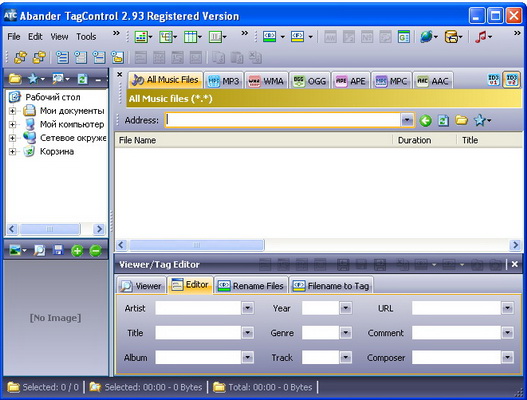
Task: Expand the Album field dropdown
Action: [x=248, y=357]
